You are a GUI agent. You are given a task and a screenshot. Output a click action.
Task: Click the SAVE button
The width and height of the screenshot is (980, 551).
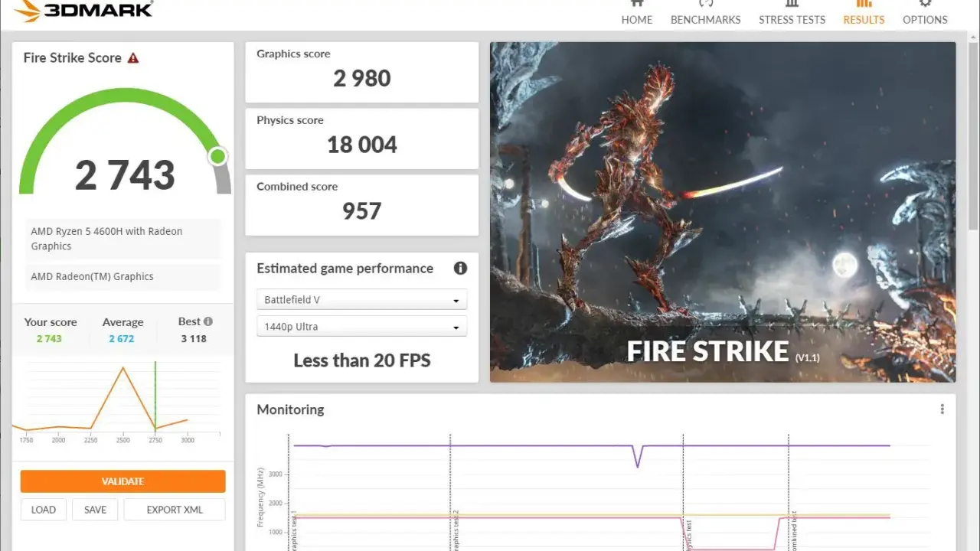[95, 510]
